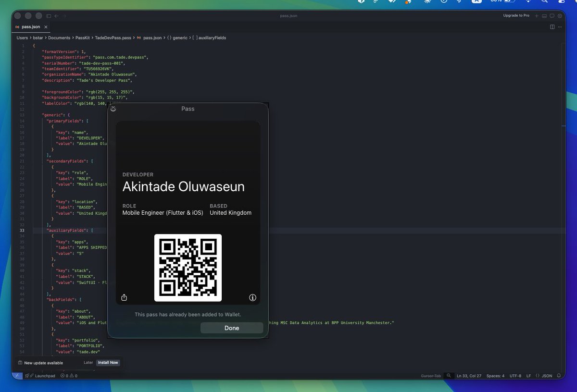Click Ln 33, Col 27 in status bar
Screen dimensions: 577x392
[x=469, y=376]
